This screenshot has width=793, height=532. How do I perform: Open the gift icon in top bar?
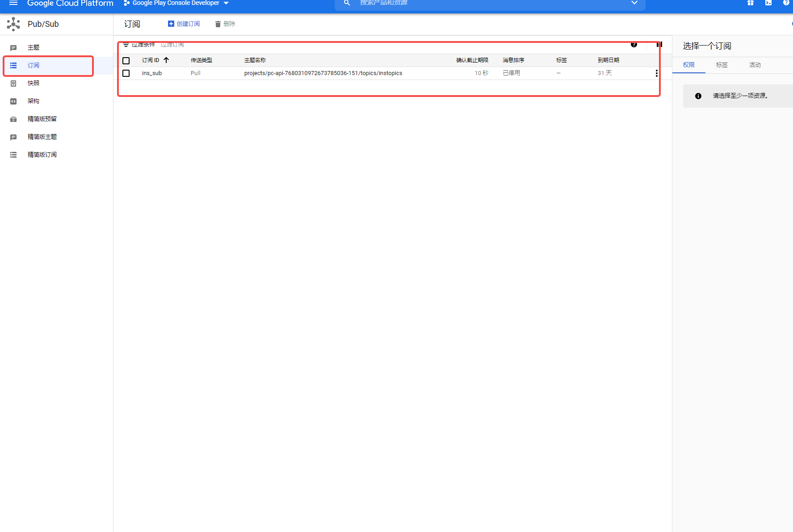(751, 3)
